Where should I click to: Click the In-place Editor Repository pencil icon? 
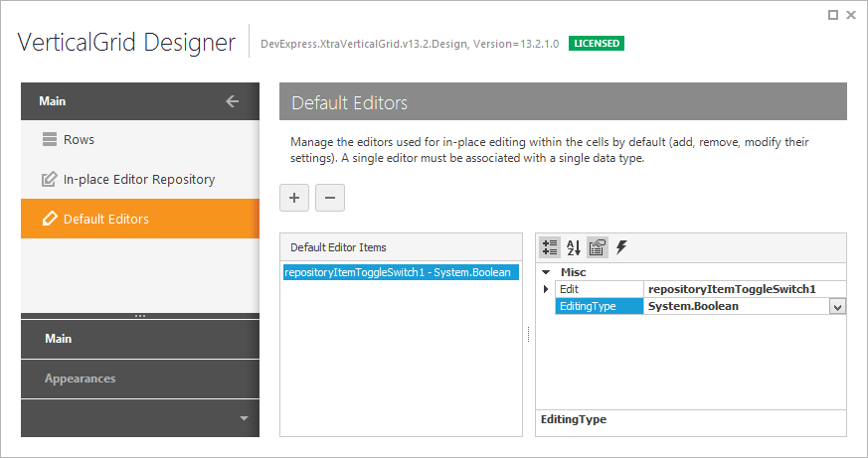50,179
